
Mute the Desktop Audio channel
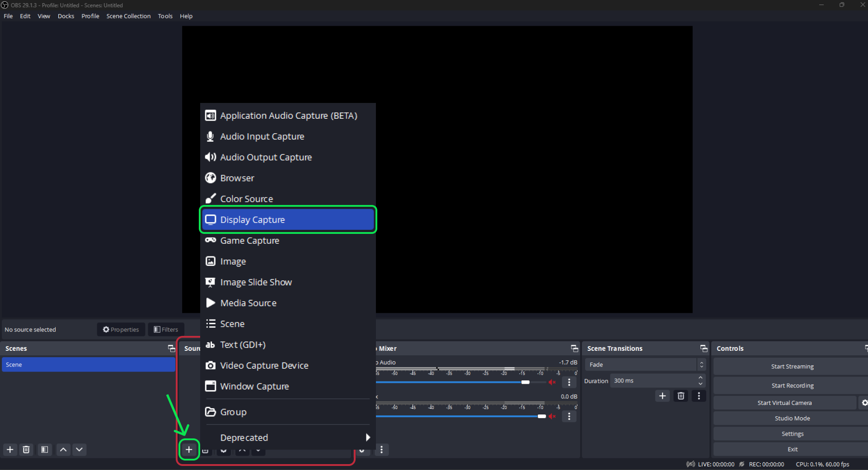pyautogui.click(x=552, y=382)
